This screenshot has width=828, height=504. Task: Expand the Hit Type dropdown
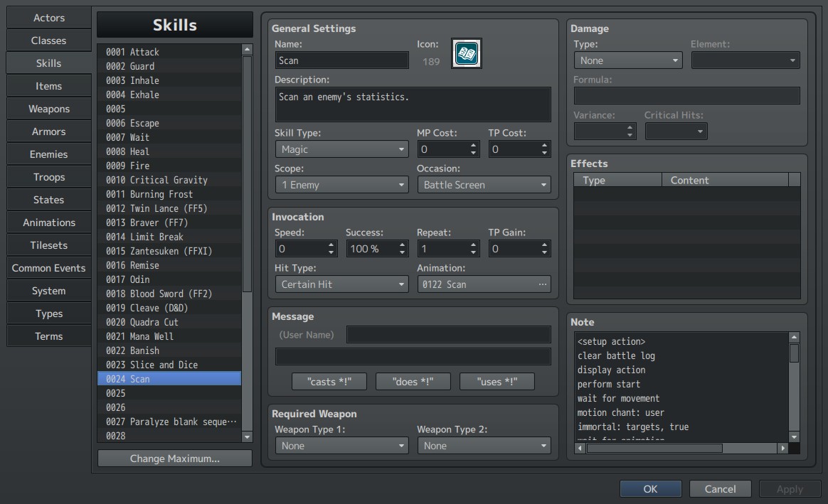coord(341,284)
